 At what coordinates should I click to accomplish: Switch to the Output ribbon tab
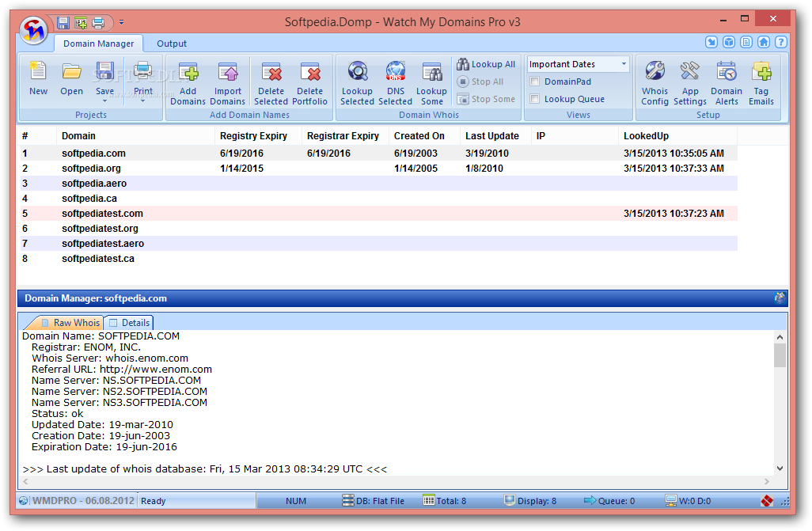click(x=172, y=44)
